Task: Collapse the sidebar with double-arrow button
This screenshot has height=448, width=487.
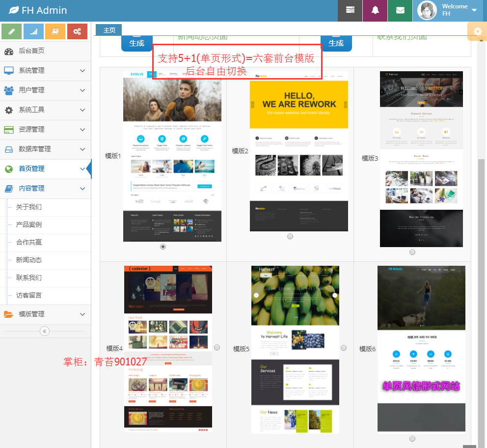Action: coord(45,331)
